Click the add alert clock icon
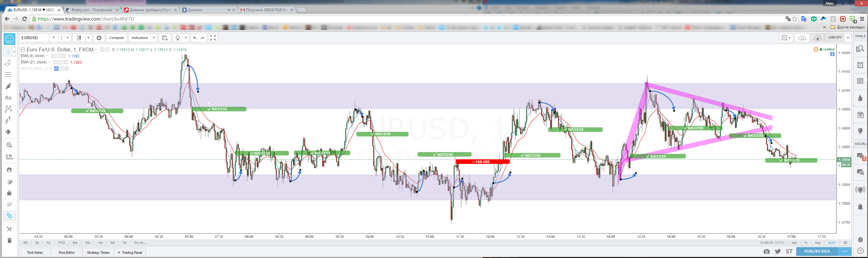This screenshot has height=258, width=868. tap(165, 38)
